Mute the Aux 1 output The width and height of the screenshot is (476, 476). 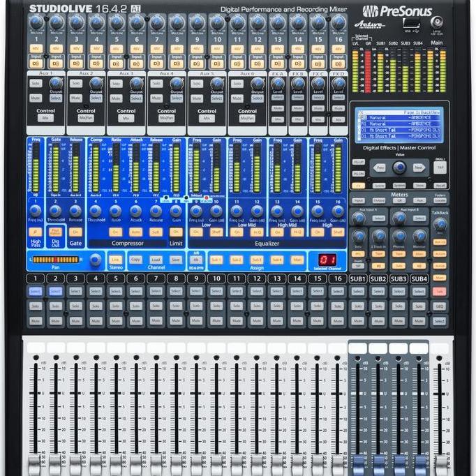36,98
